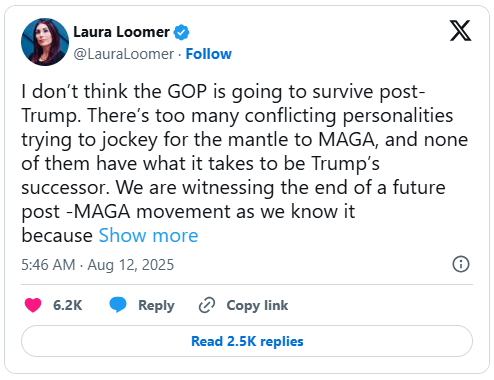Viewport: 494px width, 380px height.
Task: Open the Laura Loomer display name
Action: click(121, 32)
